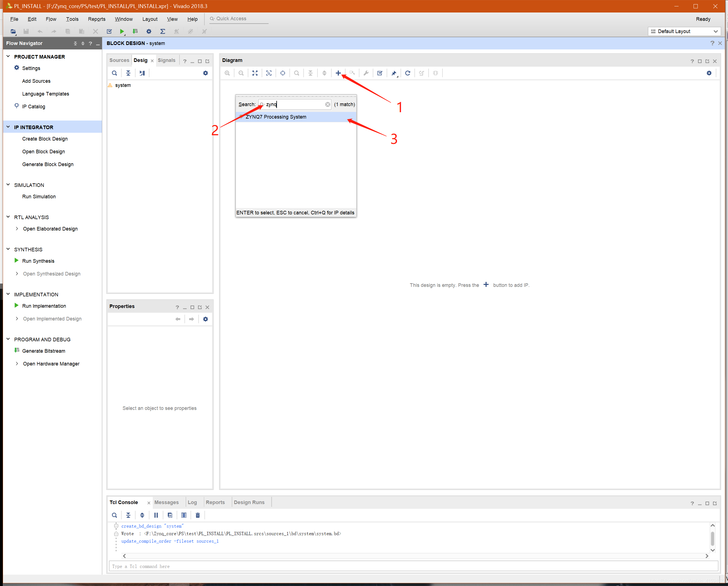The width and height of the screenshot is (728, 586).
Task: Click the Tcl command input field
Action: pyautogui.click(x=413, y=566)
